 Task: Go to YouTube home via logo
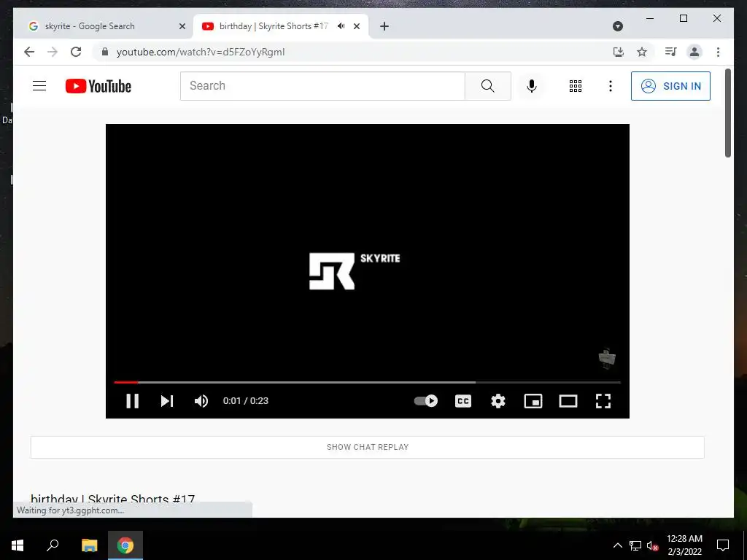(x=98, y=86)
